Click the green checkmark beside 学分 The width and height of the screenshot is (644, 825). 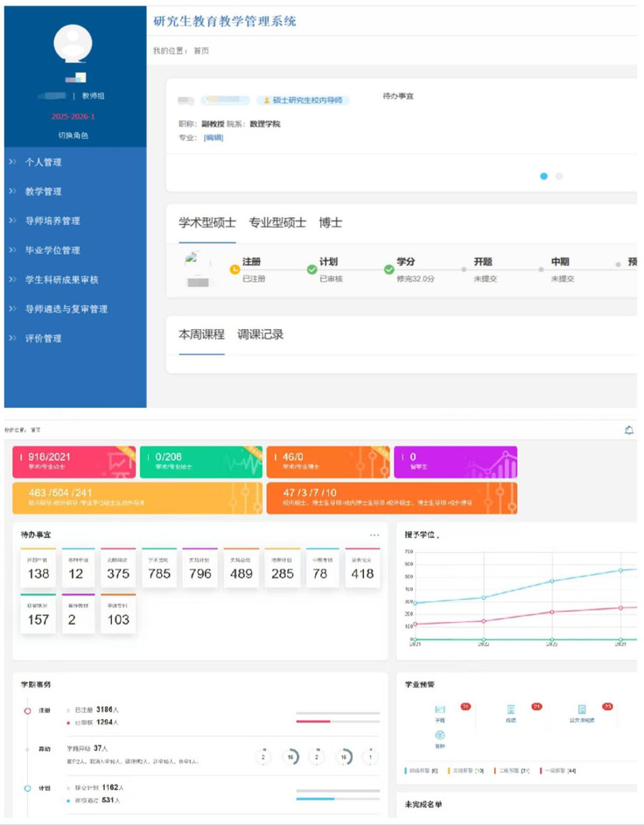[x=389, y=269]
